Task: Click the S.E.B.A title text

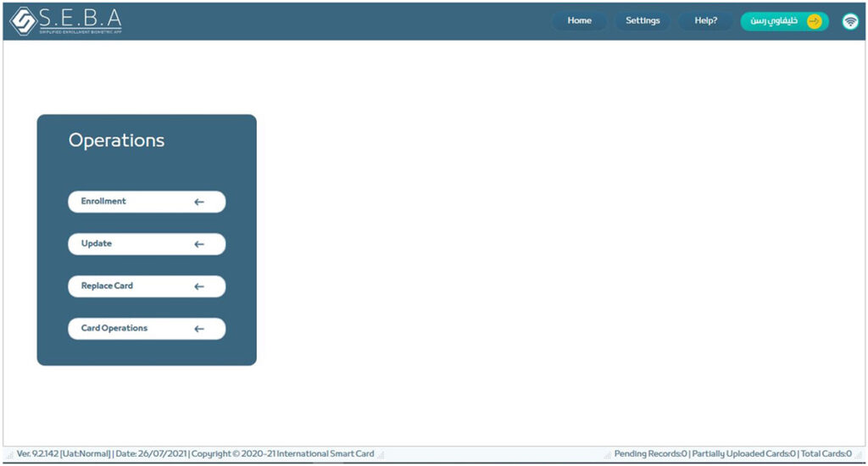Action: (x=81, y=19)
